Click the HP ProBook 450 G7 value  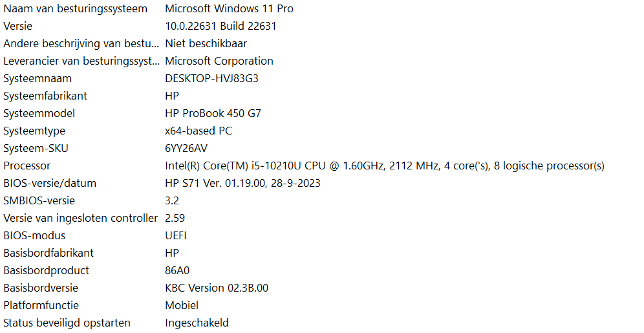point(213,113)
